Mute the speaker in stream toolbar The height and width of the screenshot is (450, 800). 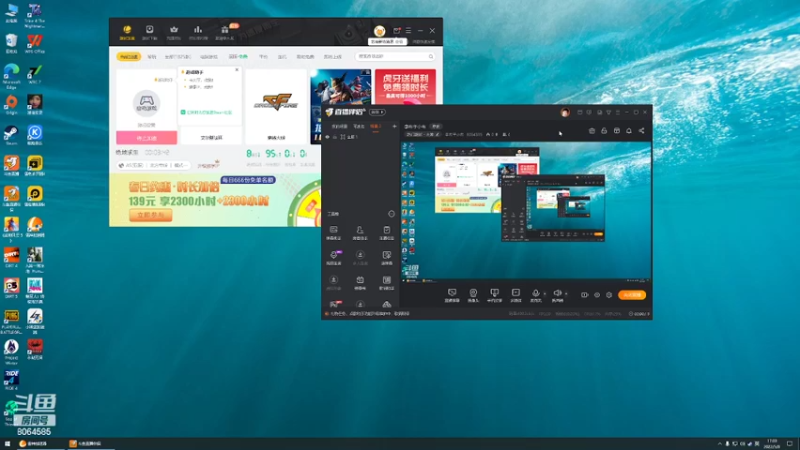pos(557,293)
